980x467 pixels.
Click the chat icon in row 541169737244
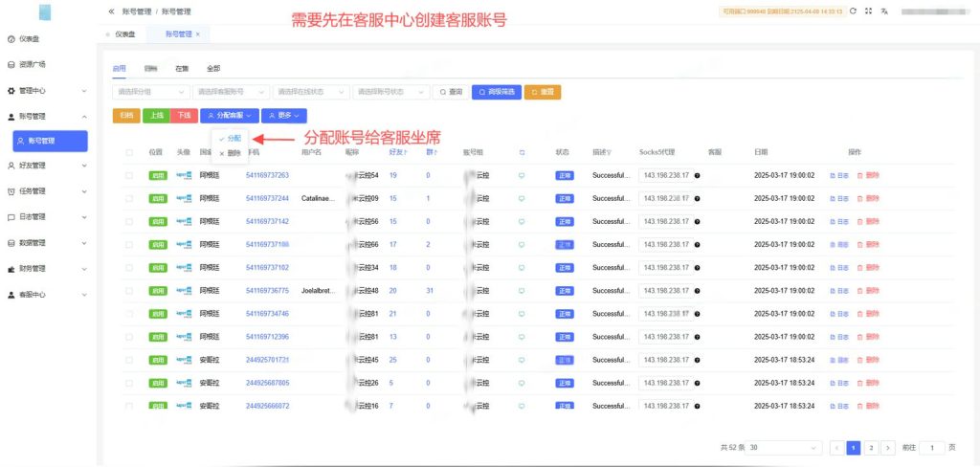(522, 198)
